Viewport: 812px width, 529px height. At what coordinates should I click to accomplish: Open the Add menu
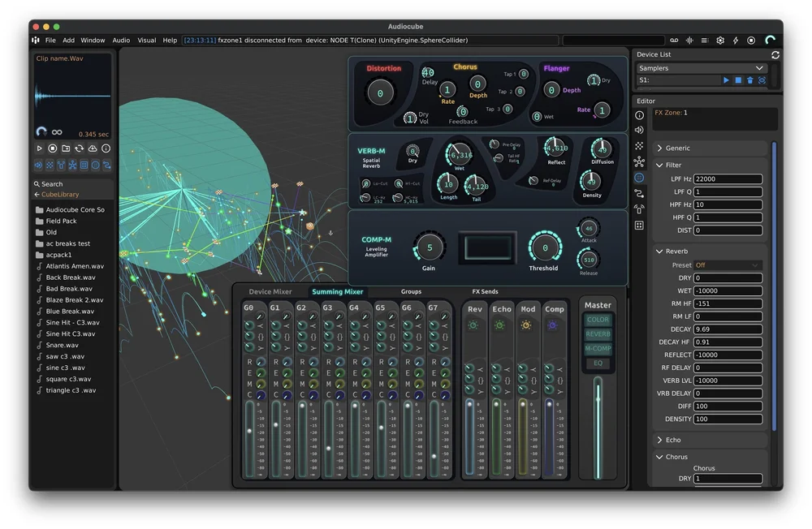(68, 41)
